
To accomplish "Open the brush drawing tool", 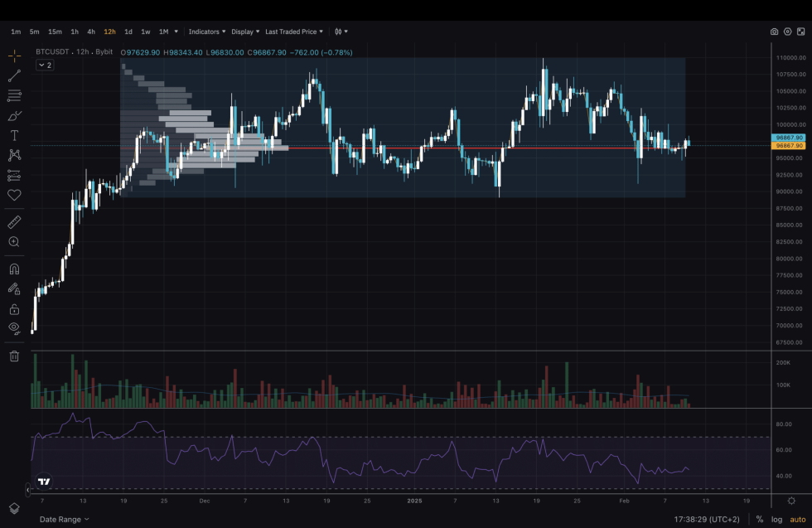I will coord(14,115).
